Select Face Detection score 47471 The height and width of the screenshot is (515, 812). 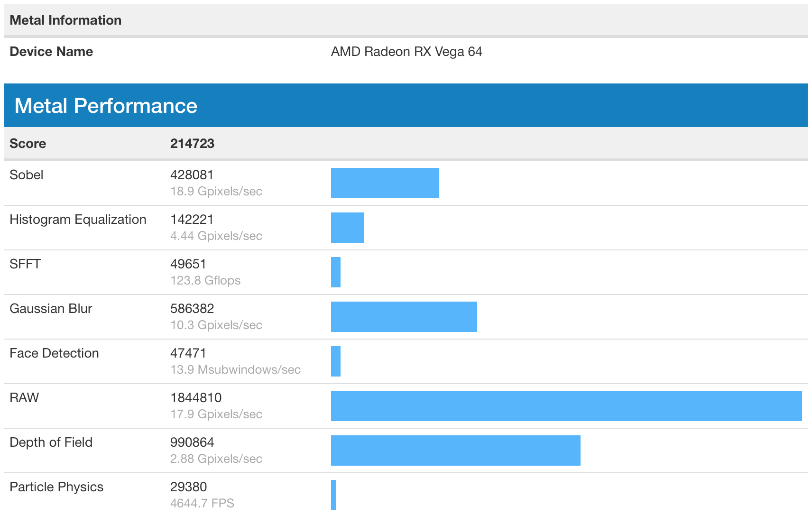click(x=188, y=353)
